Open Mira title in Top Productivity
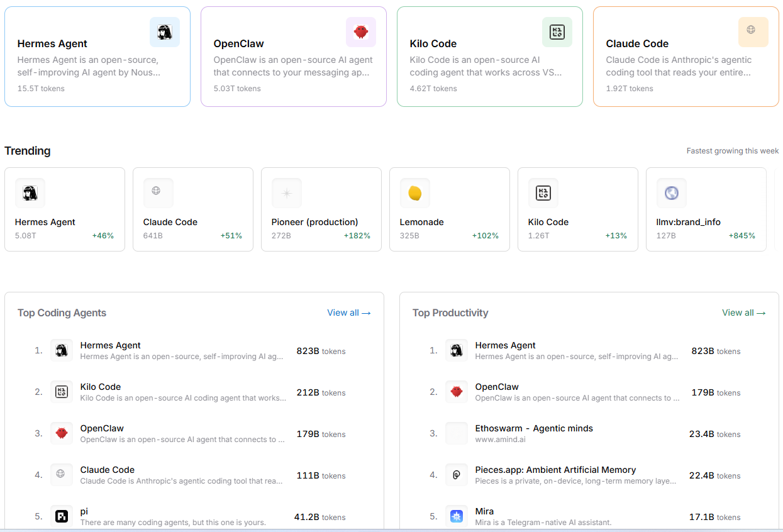This screenshot has width=783, height=532. [484, 511]
